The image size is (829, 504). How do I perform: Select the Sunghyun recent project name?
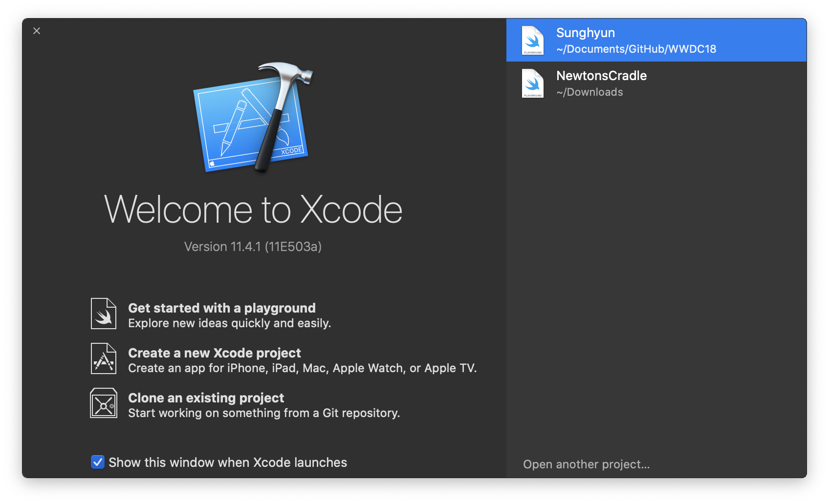586,33
